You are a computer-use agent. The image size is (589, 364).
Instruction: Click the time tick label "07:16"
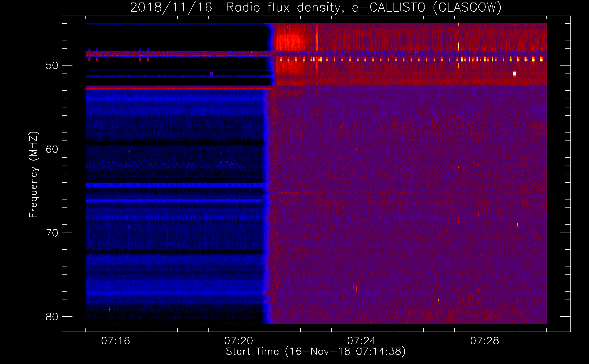116,341
